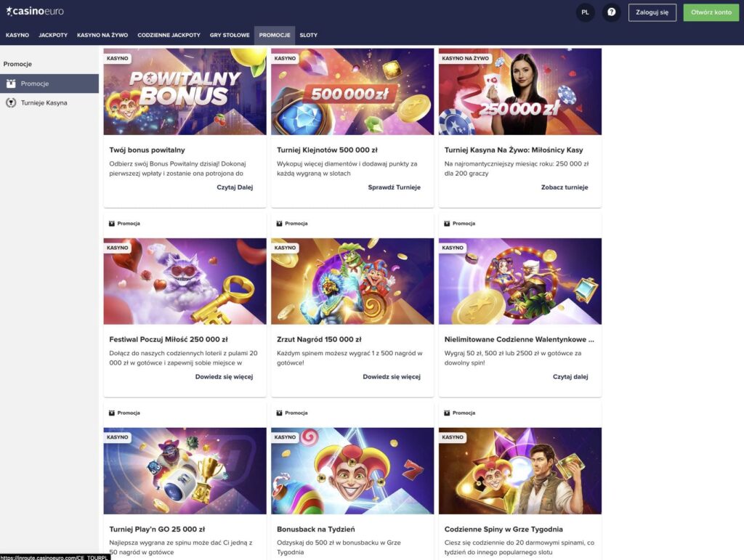The height and width of the screenshot is (560, 744).
Task: Click Czytaj Dalej under Twój bonus powitalny
Action: (237, 187)
